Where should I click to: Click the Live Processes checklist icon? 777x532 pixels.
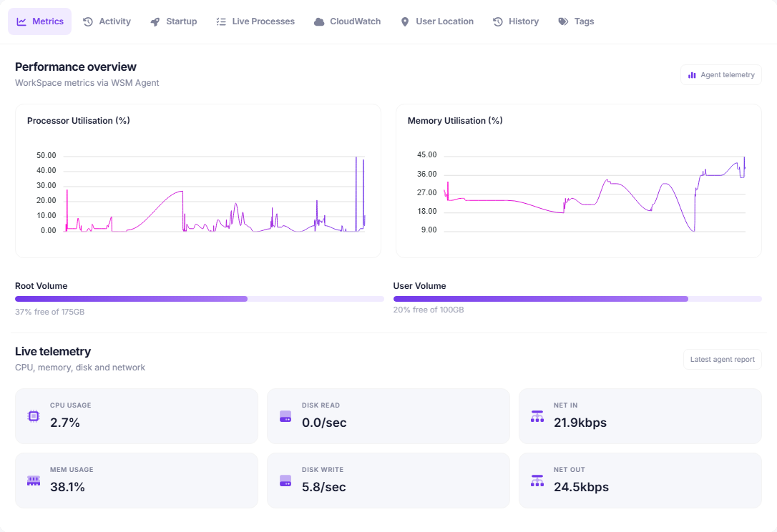click(221, 21)
